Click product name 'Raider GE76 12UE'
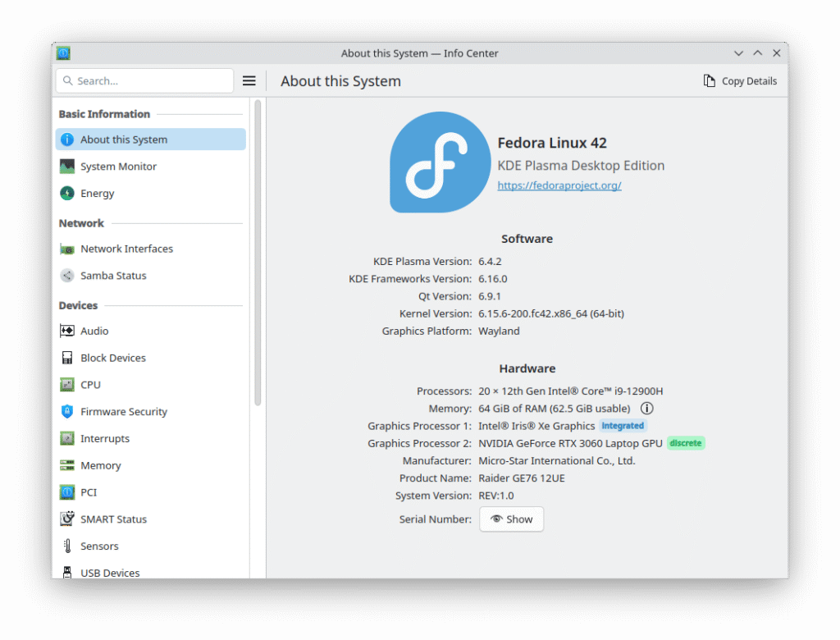 (521, 478)
